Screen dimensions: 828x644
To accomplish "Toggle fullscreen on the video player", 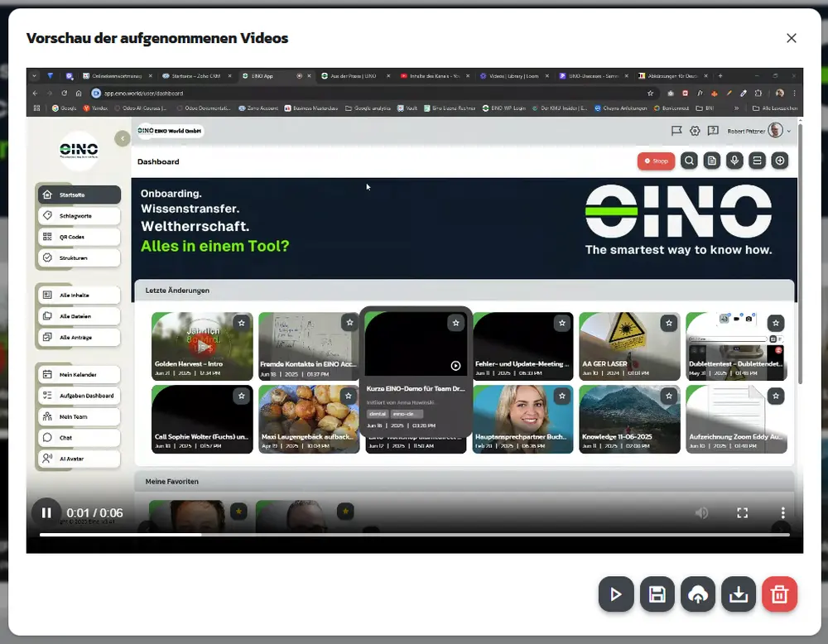I will click(x=742, y=512).
